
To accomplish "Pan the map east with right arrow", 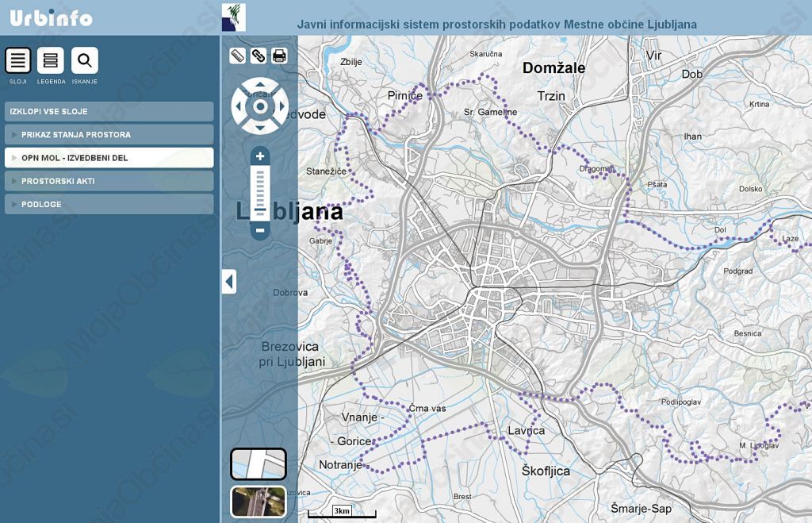I will coord(281,106).
